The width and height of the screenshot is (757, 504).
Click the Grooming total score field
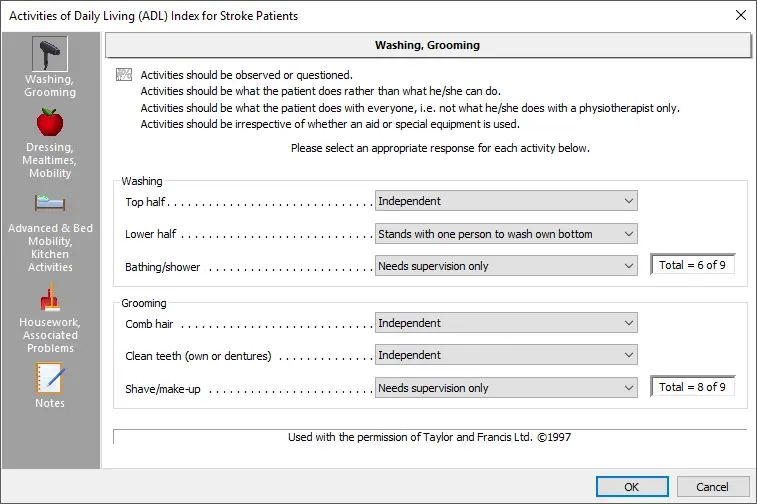[x=692, y=387]
